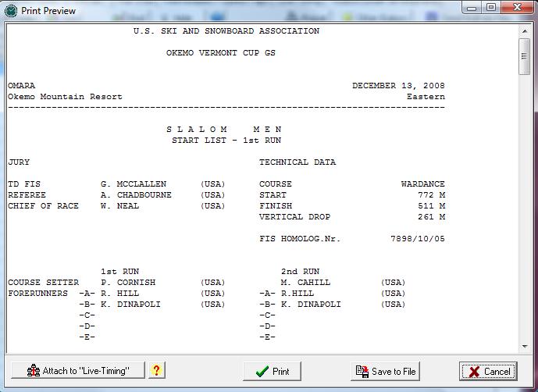
Task: Click the scrollbar up arrow
Action: coord(524,31)
